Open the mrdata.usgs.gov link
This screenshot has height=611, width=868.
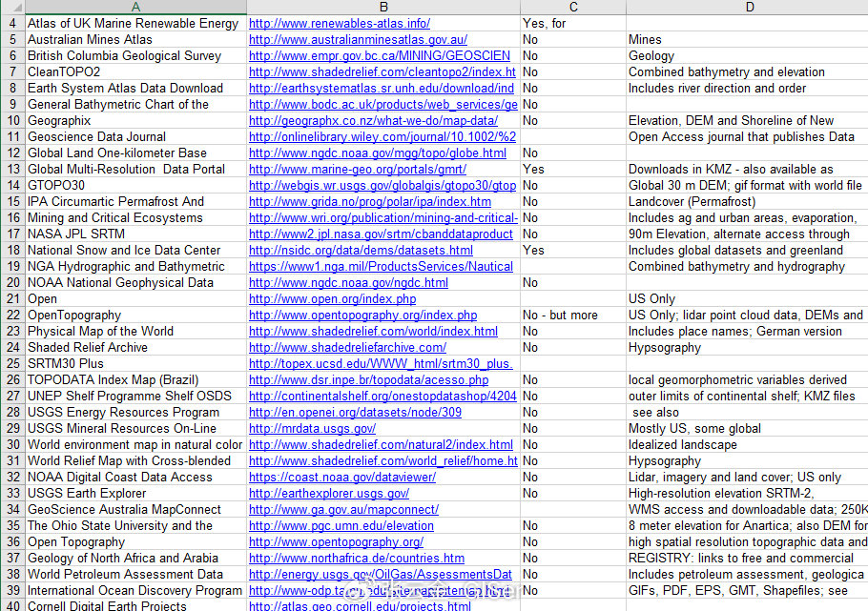point(312,428)
